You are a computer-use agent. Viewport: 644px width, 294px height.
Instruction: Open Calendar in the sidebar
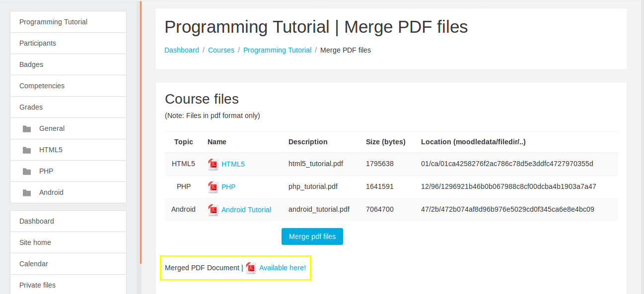tap(68, 264)
